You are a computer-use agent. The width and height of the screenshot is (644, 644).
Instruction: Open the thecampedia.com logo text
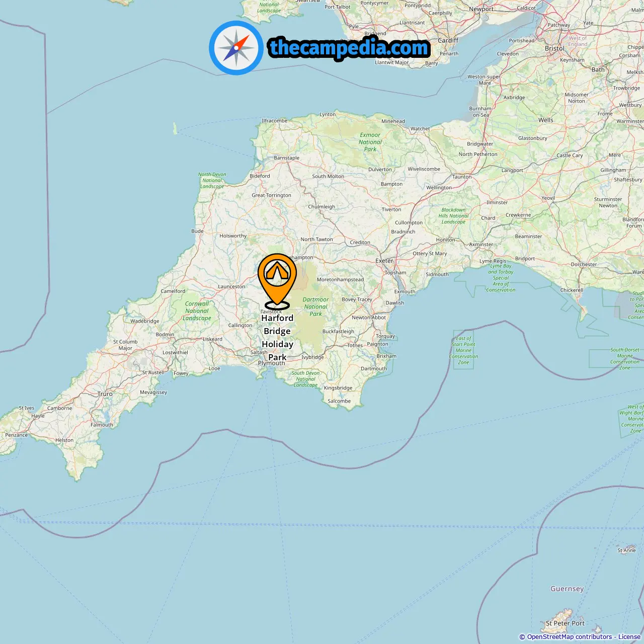pyautogui.click(x=349, y=48)
